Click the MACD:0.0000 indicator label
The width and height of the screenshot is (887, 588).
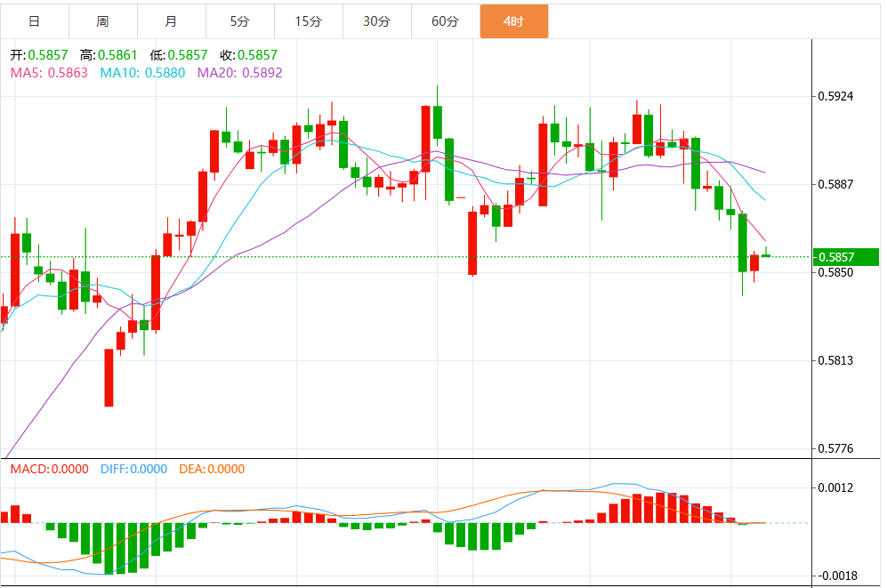coord(50,470)
